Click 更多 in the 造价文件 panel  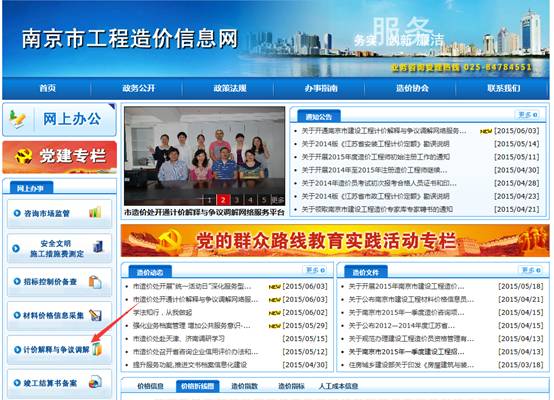[531, 270]
